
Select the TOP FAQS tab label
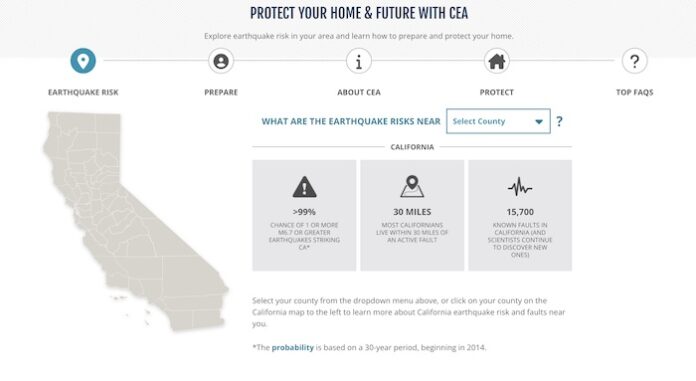[635, 92]
